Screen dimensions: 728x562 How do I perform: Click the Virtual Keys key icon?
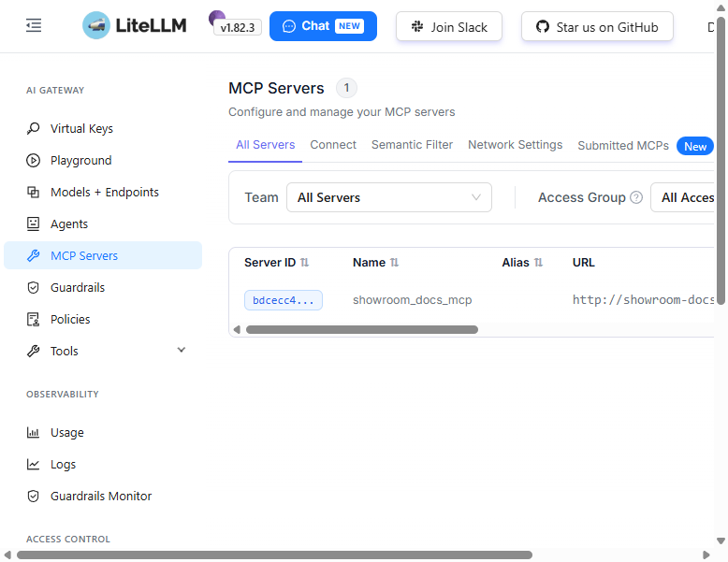[33, 128]
